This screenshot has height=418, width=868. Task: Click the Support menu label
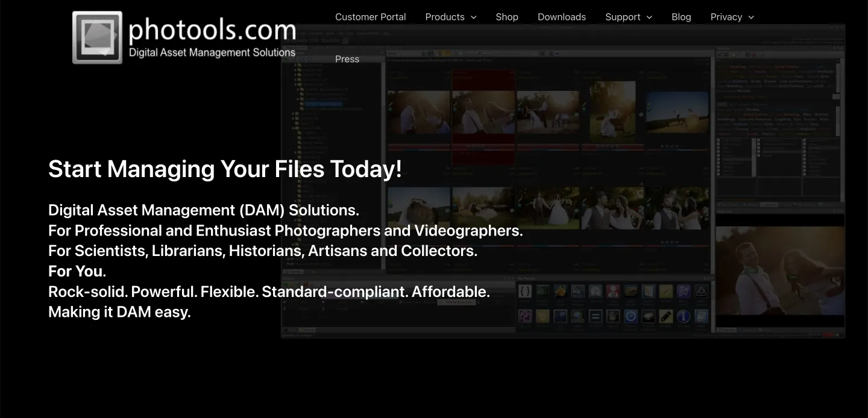[622, 17]
